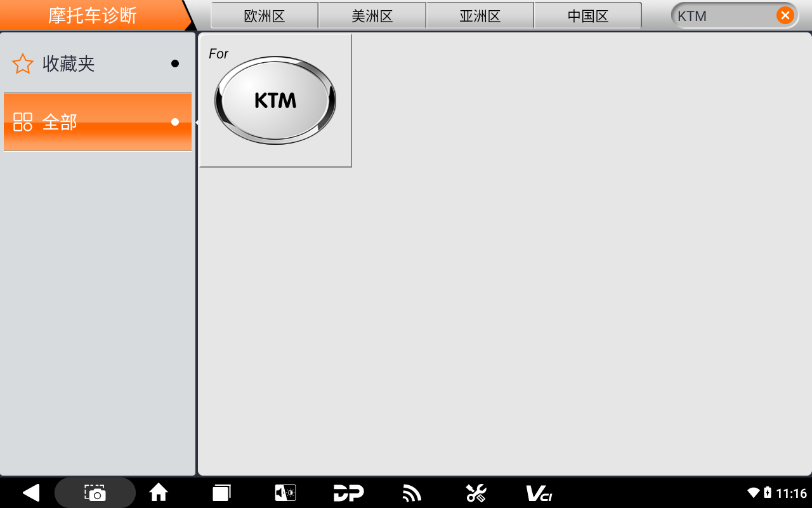Open the volume and brightness control
Screen dimensions: 812x508
pyautogui.click(x=285, y=493)
